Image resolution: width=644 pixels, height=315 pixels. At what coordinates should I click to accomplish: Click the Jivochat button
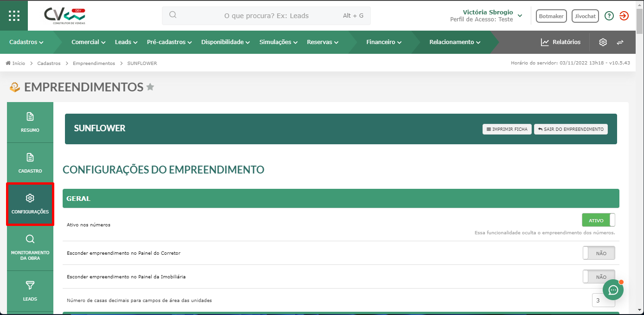585,16
